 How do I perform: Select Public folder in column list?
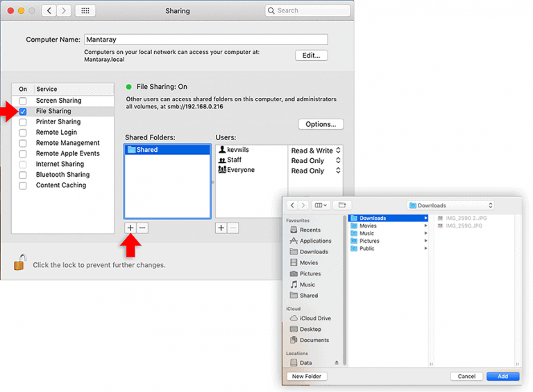389,248
